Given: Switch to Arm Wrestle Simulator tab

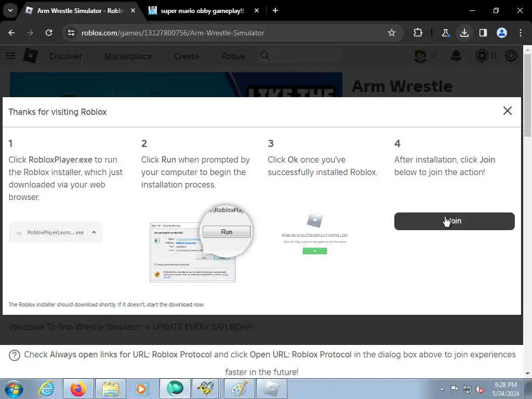Looking at the screenshot, I should tap(79, 11).
